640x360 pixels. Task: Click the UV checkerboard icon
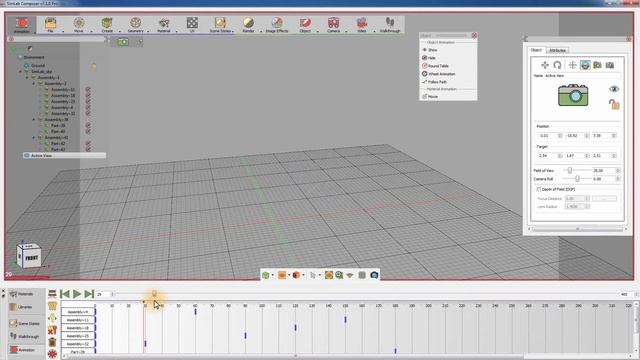click(192, 22)
